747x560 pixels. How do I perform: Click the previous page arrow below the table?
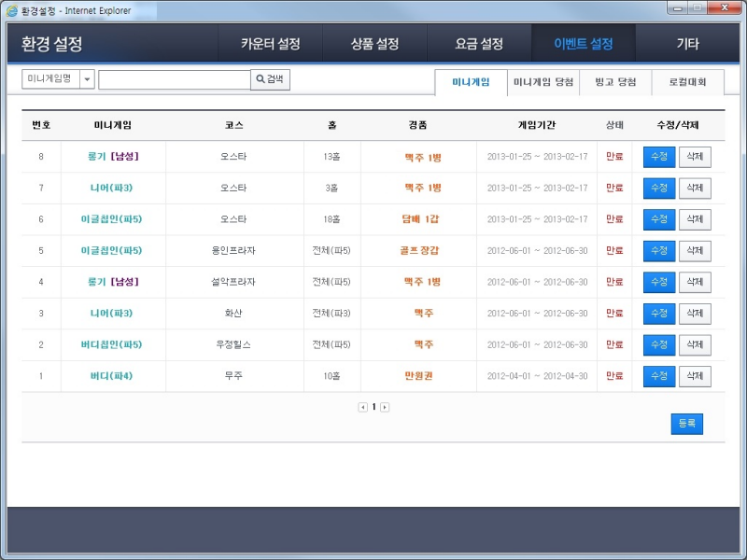pos(363,407)
